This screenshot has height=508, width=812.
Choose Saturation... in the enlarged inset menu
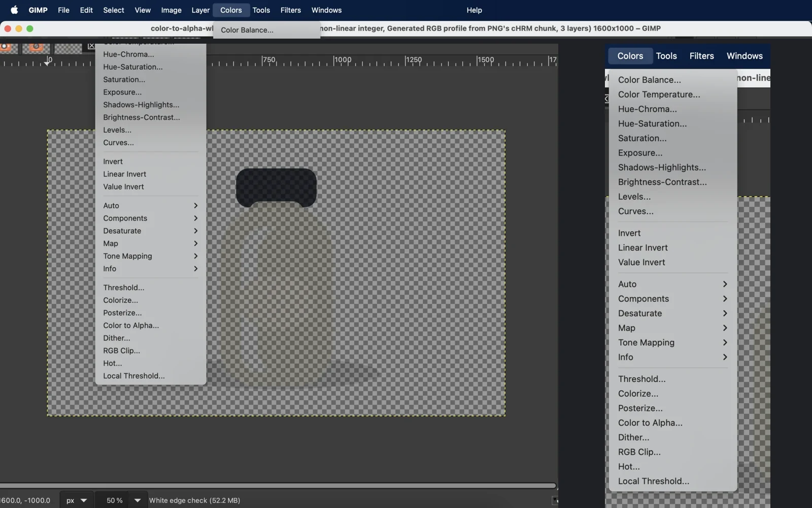pos(673,138)
